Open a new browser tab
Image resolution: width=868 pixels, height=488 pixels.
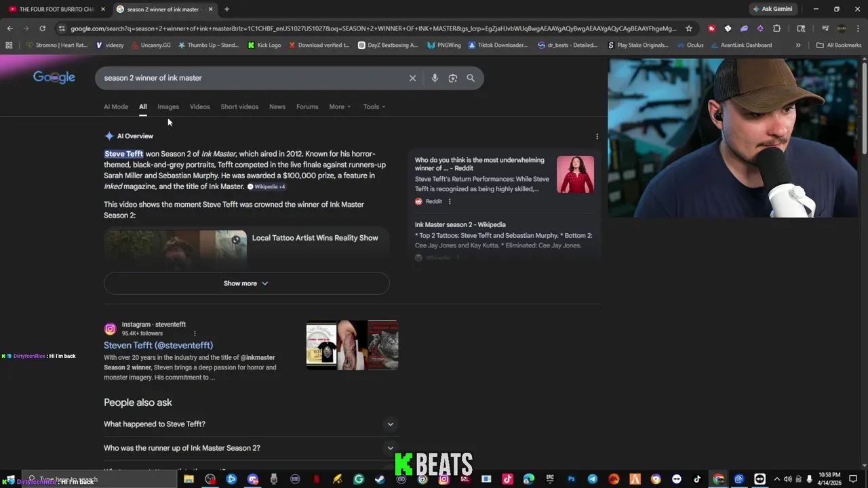coord(226,9)
